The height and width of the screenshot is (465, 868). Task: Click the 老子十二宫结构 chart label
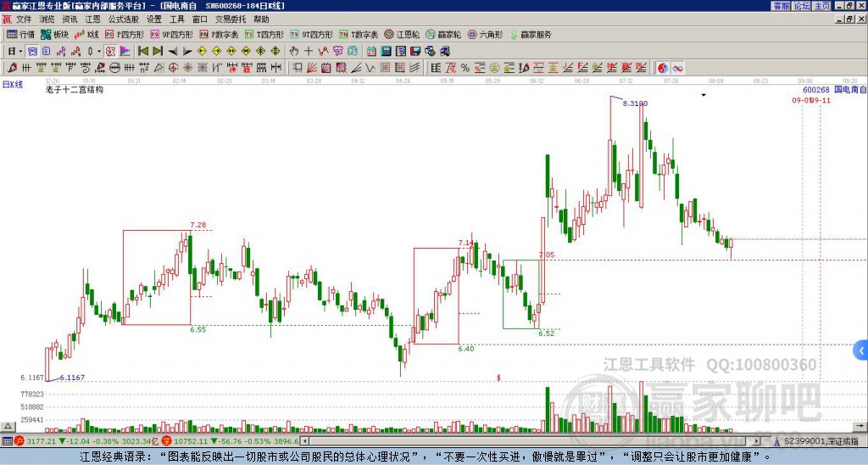pos(75,89)
